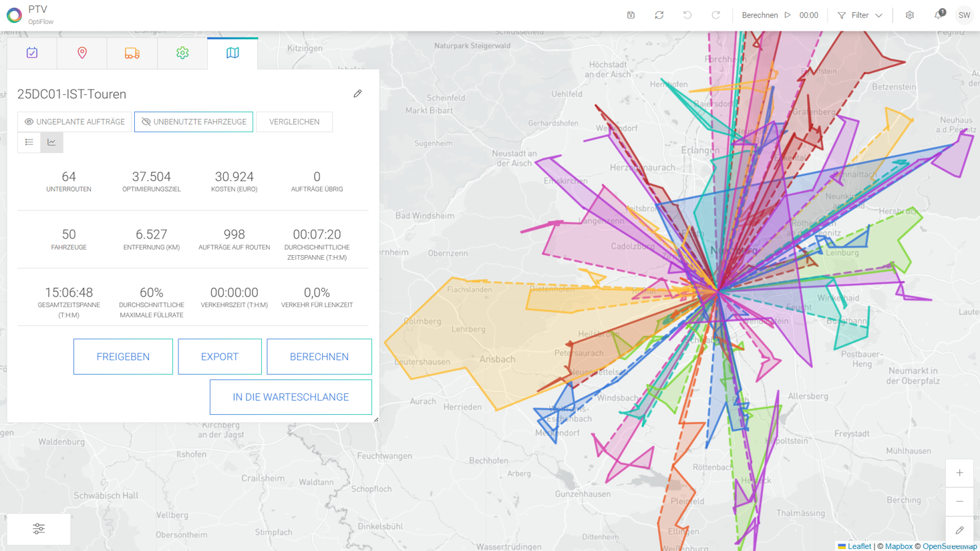Click the Freigeben button

[x=123, y=357]
